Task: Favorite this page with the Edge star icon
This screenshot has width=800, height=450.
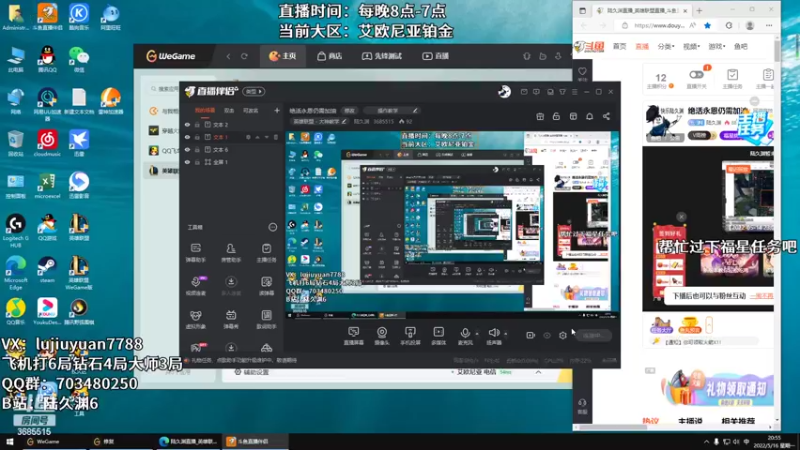Action: point(707,25)
